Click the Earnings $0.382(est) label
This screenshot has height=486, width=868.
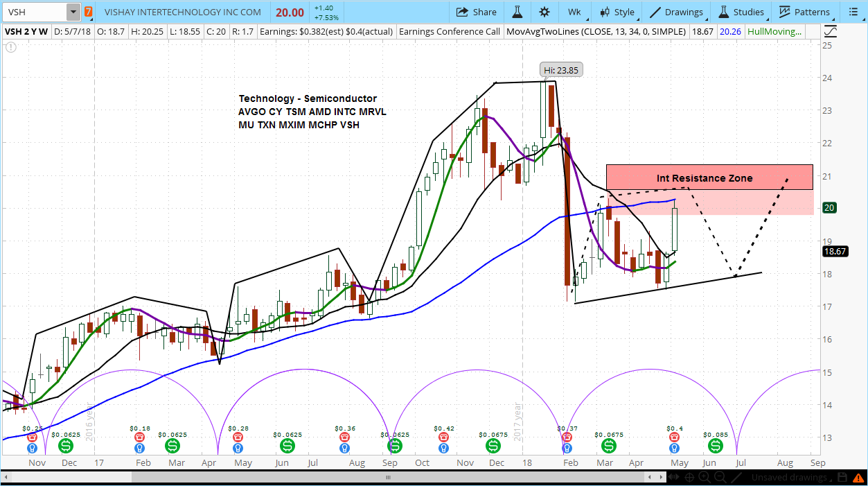point(326,31)
